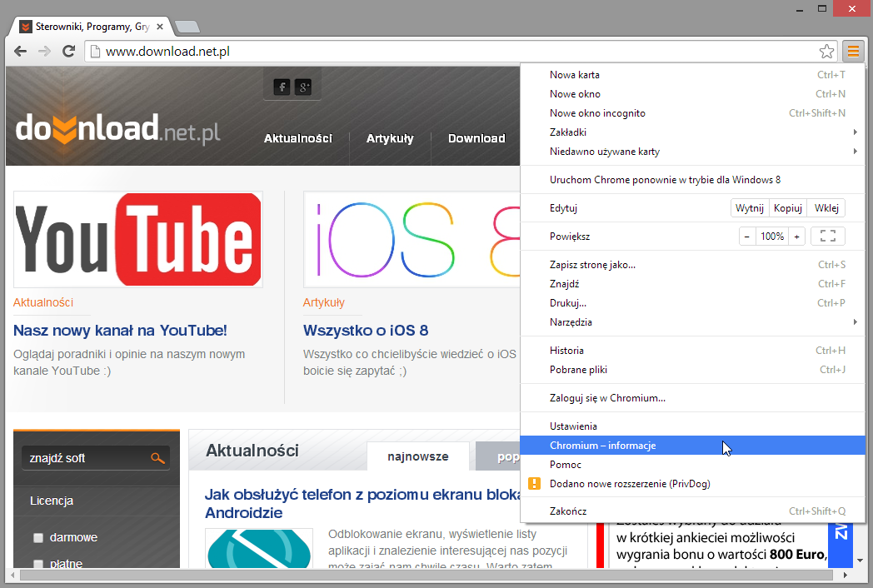The height and width of the screenshot is (588, 873).
Task: Click the orange Aktualności category label
Action: pos(43,302)
